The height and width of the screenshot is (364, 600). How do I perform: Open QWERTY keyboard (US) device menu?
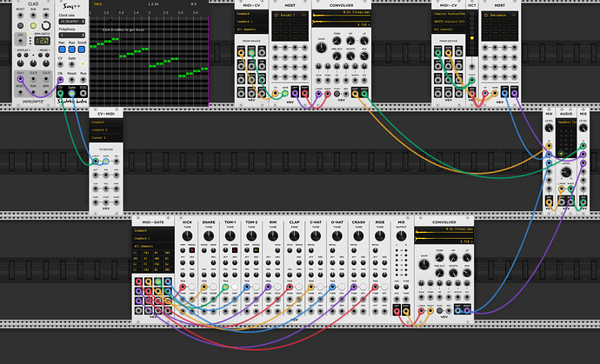coord(449,22)
